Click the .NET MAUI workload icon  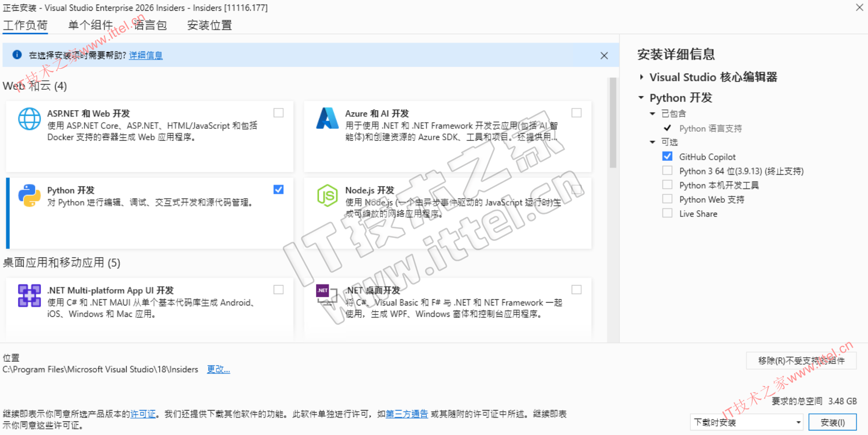tap(30, 296)
